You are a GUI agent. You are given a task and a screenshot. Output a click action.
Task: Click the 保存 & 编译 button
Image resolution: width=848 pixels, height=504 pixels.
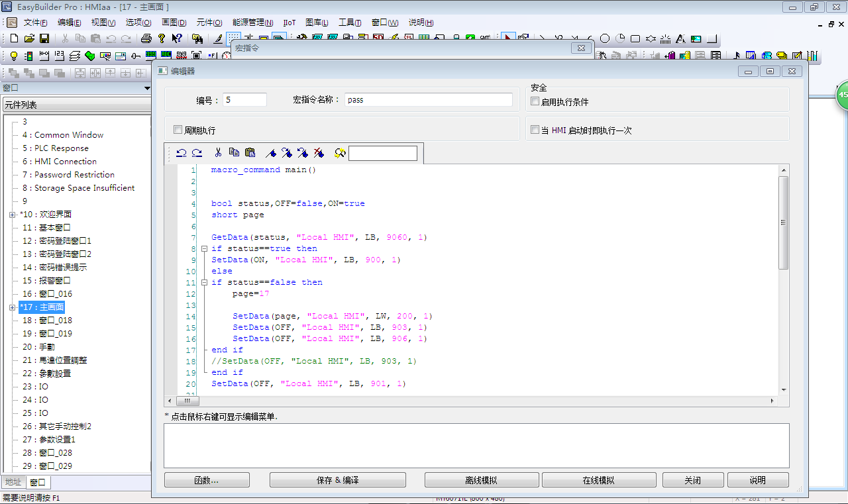pyautogui.click(x=337, y=480)
